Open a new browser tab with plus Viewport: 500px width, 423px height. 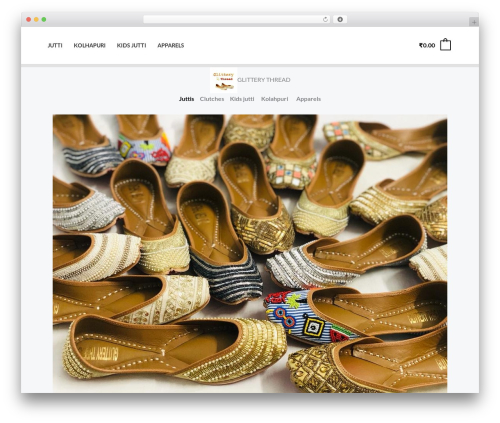pos(474,22)
